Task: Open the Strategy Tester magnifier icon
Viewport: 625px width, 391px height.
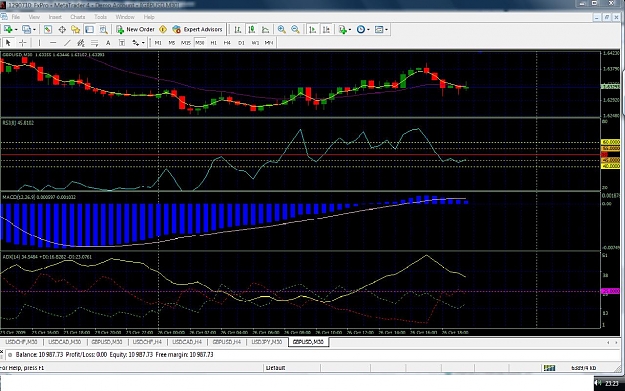Action: coord(103,29)
